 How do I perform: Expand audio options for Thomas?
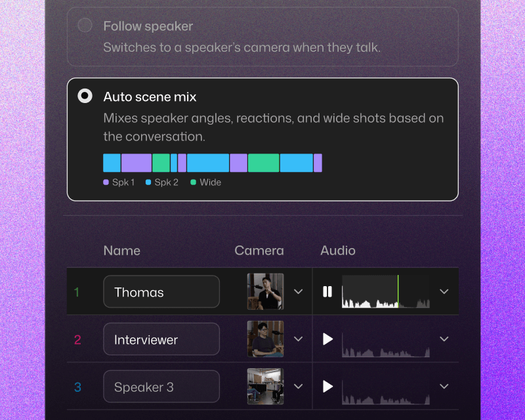point(444,291)
